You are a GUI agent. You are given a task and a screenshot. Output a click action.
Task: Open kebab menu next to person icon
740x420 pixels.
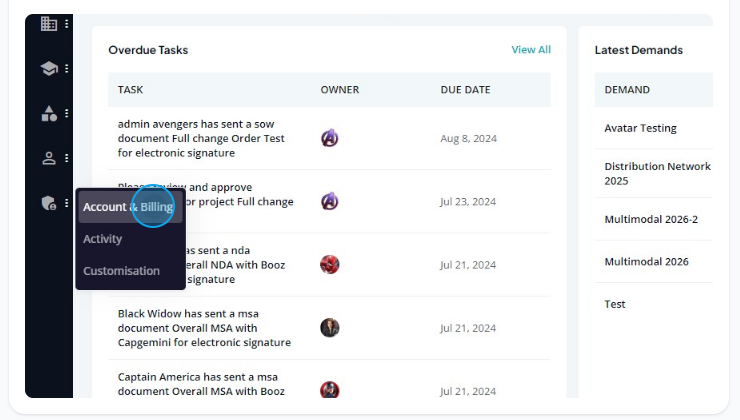(67, 158)
